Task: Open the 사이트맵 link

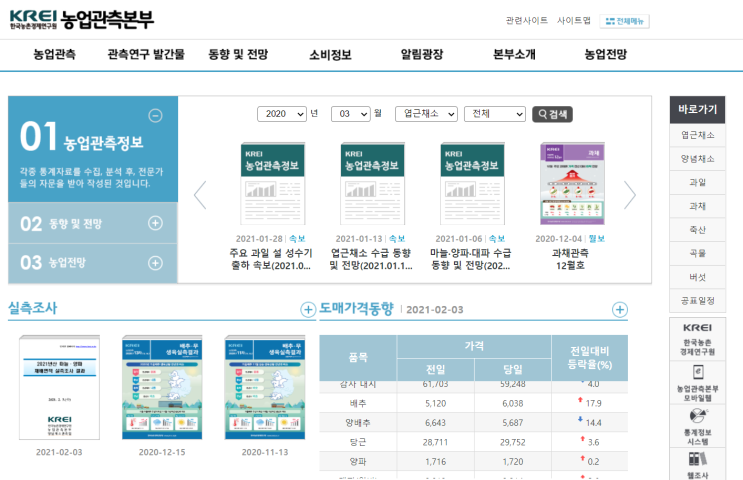Action: pyautogui.click(x=574, y=20)
